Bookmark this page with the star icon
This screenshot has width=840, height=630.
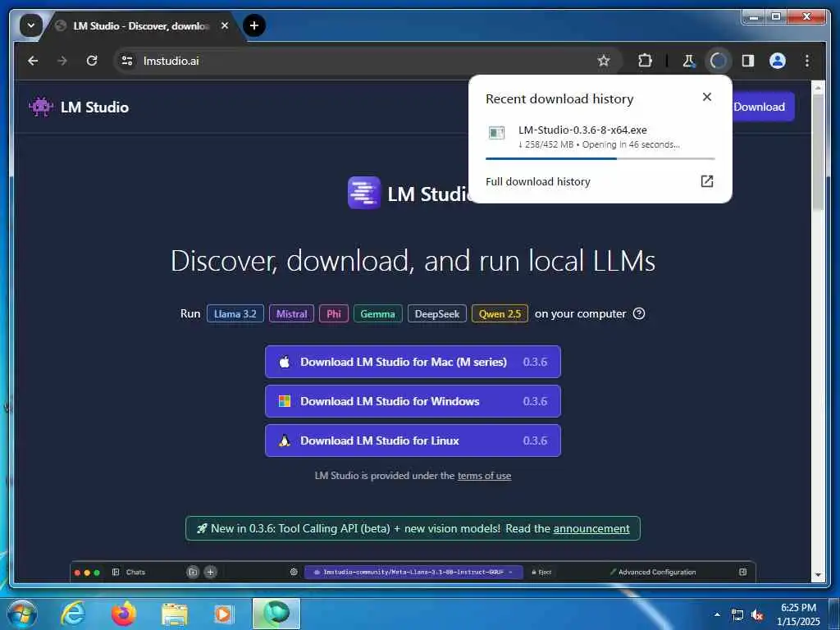(x=604, y=61)
